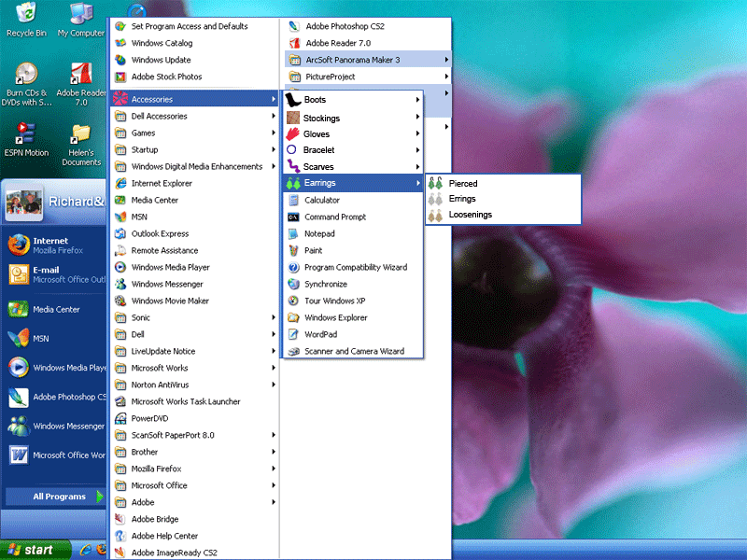Launch MSN from Start menu left pane
Image resolution: width=747 pixels, height=560 pixels.
click(55, 339)
